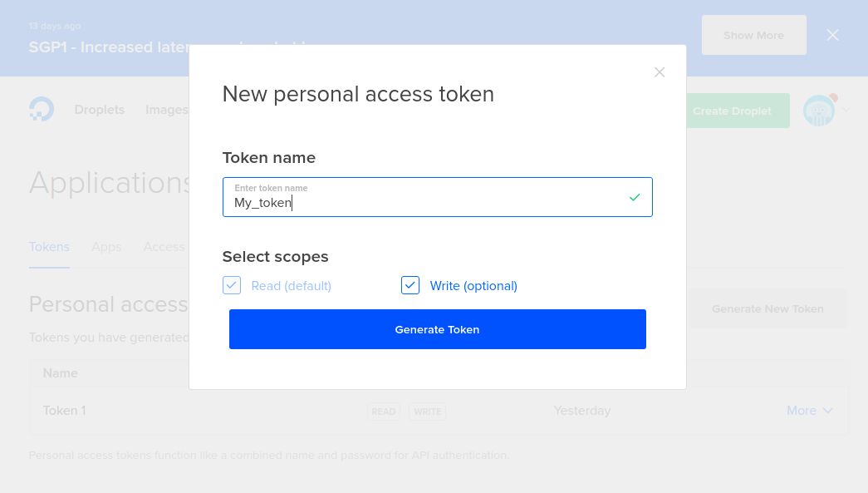
Task: Toggle the Read (default) scope checkbox
Action: (x=232, y=286)
